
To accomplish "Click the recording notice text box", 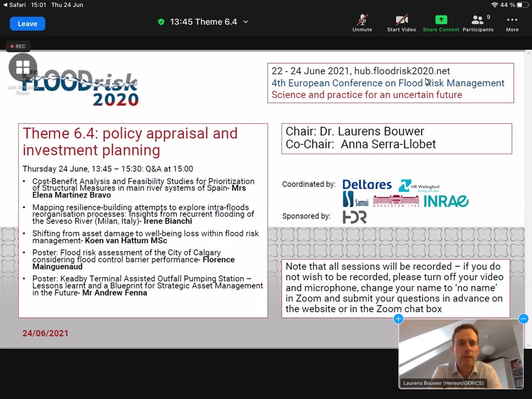I will [x=395, y=288].
